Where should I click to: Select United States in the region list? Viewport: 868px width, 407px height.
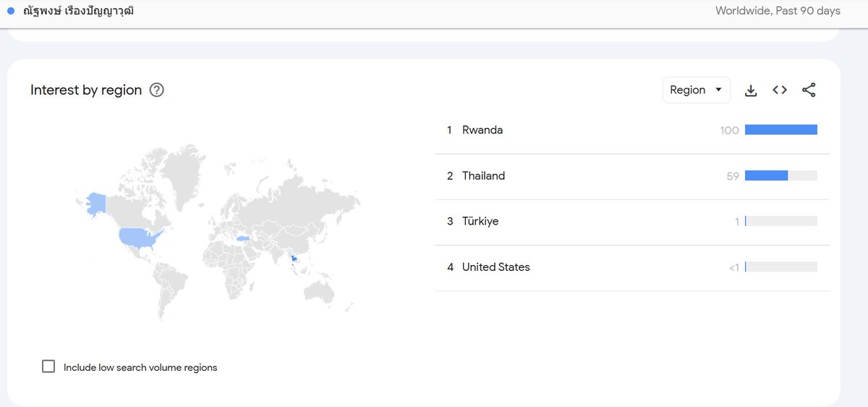pos(632,267)
